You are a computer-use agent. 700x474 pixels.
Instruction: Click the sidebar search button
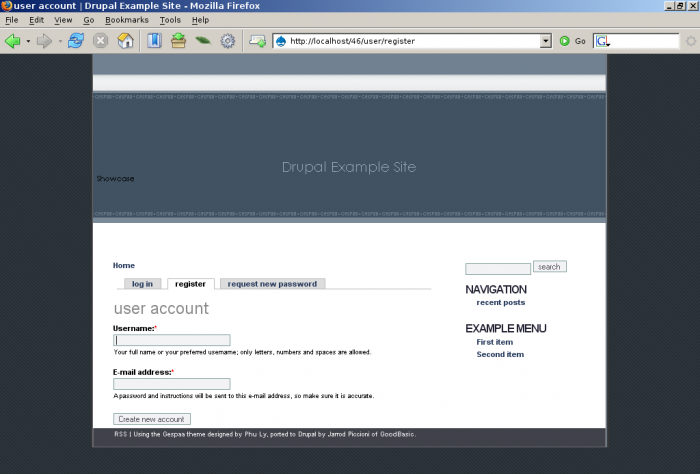point(550,266)
